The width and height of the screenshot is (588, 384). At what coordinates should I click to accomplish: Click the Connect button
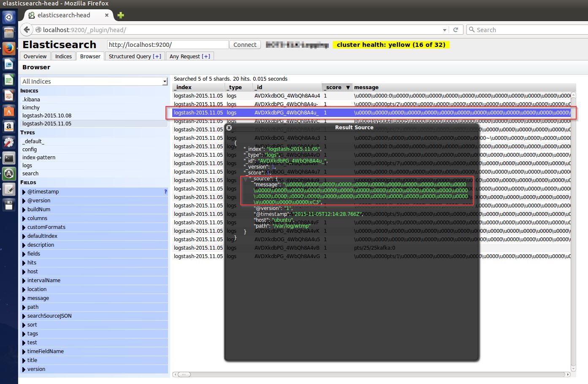coord(245,45)
